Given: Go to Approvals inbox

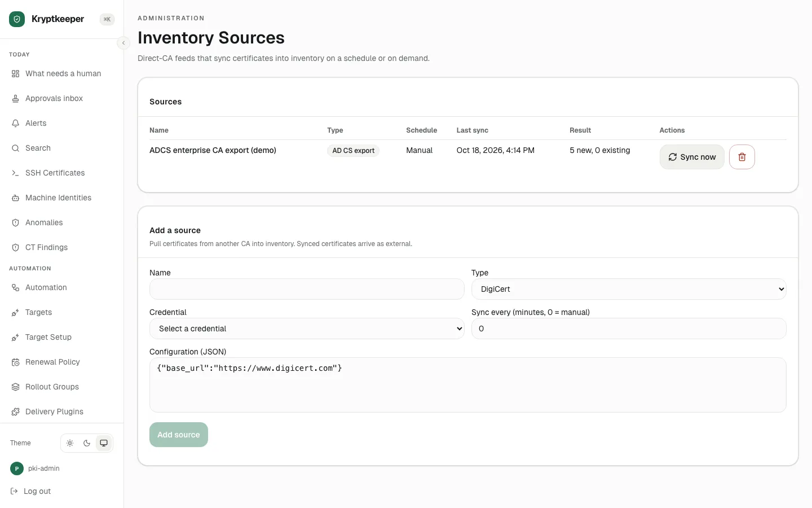Looking at the screenshot, I should (62, 98).
